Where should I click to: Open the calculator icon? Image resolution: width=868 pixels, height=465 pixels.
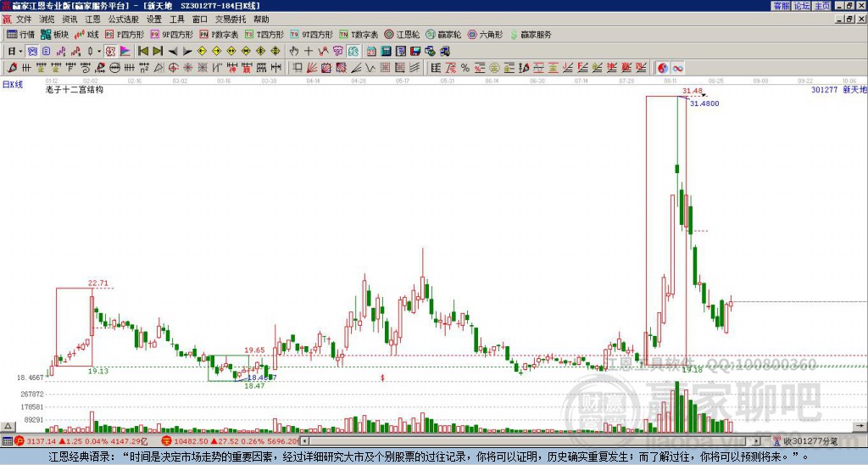[x=387, y=52]
